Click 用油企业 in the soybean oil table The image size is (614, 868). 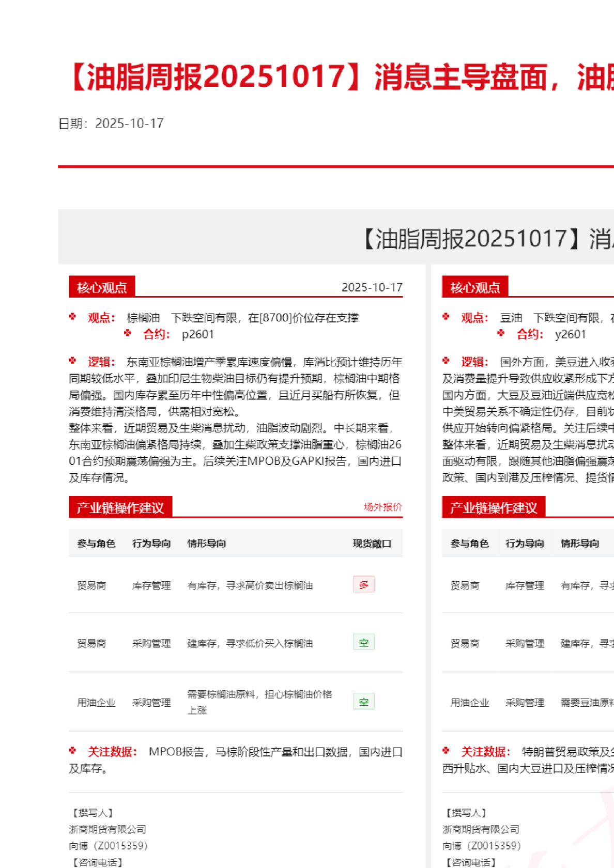pyautogui.click(x=469, y=703)
